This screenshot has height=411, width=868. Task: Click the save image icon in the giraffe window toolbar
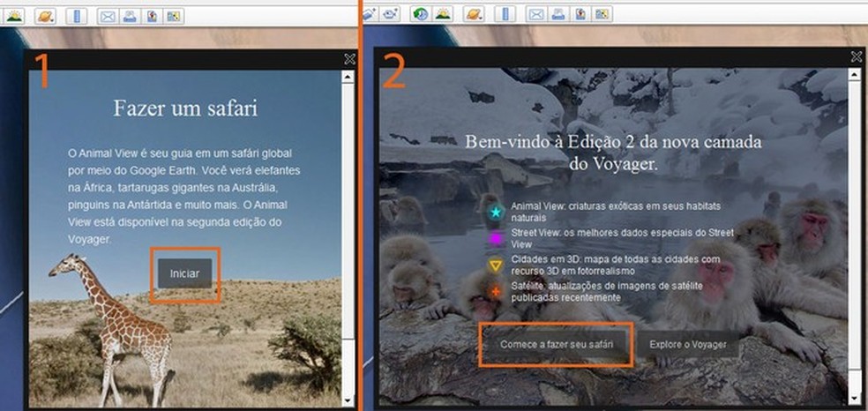152,16
